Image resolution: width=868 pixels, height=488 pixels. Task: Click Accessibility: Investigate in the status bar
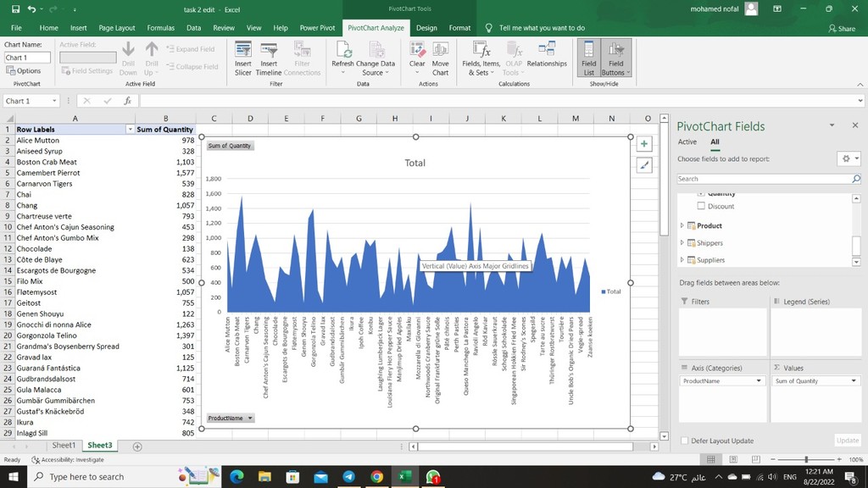[68, 459]
